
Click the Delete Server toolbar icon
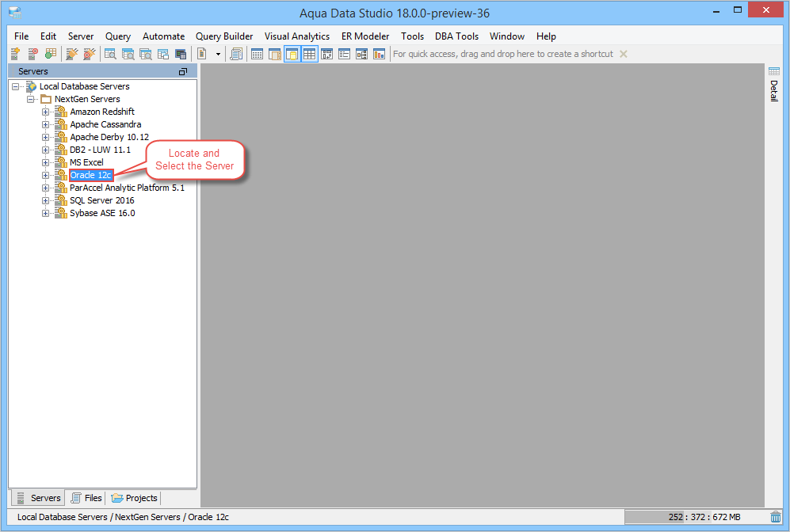click(32, 54)
